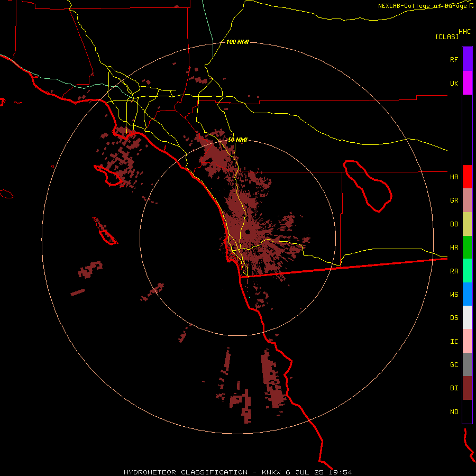Pick the RA light-green legend swatch
This screenshot has width=476, height=476.
(x=467, y=271)
